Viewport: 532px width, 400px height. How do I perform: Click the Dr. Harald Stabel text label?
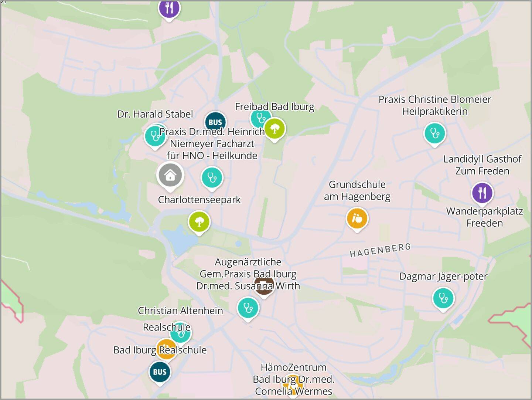pyautogui.click(x=155, y=114)
